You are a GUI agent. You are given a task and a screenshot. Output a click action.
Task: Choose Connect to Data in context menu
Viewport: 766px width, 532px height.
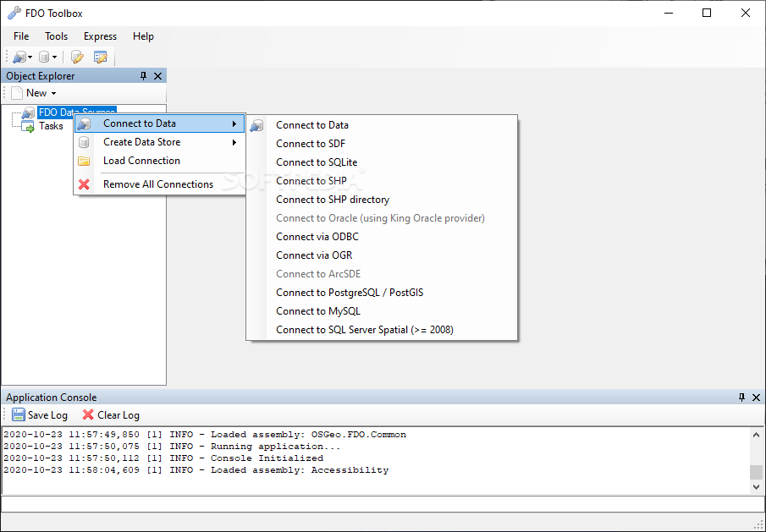point(159,123)
